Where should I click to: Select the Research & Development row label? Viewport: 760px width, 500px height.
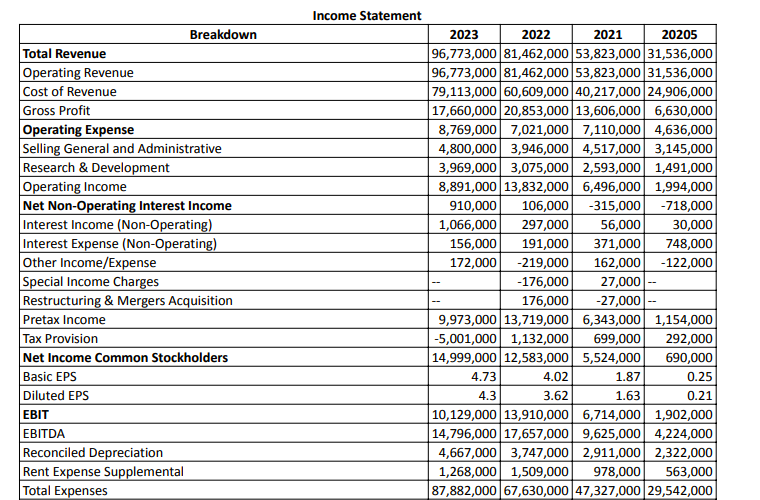pos(96,168)
